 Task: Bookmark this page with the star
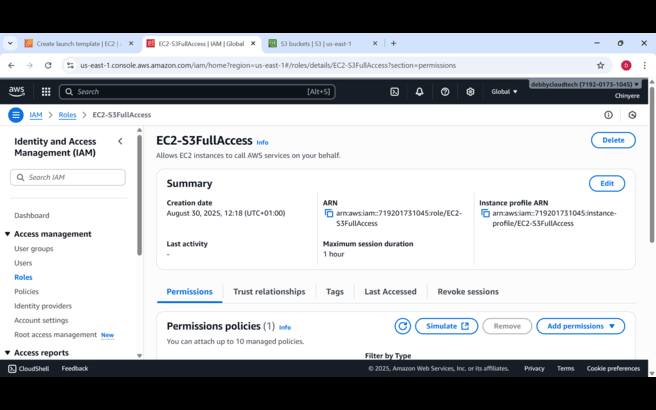(x=600, y=65)
